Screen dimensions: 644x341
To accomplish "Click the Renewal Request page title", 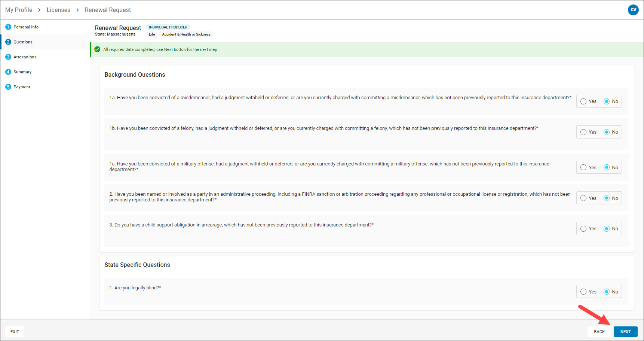I will (118, 28).
